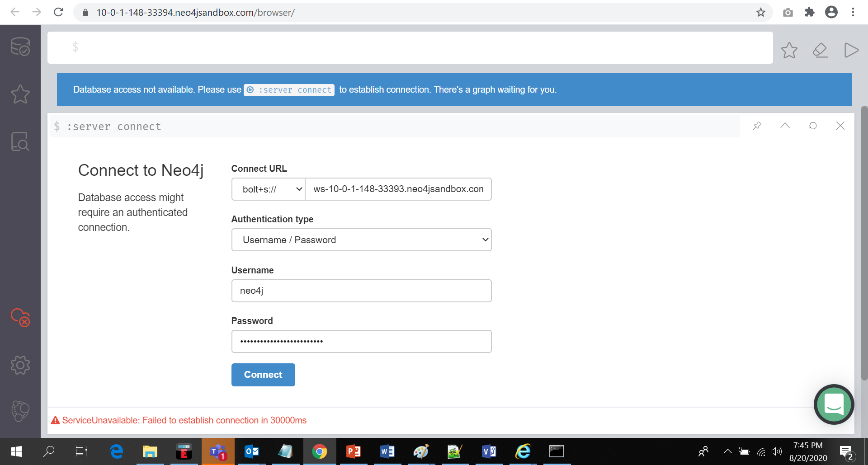Image resolution: width=868 pixels, height=465 pixels.
Task: Open the volume control in tray
Action: tap(777, 451)
